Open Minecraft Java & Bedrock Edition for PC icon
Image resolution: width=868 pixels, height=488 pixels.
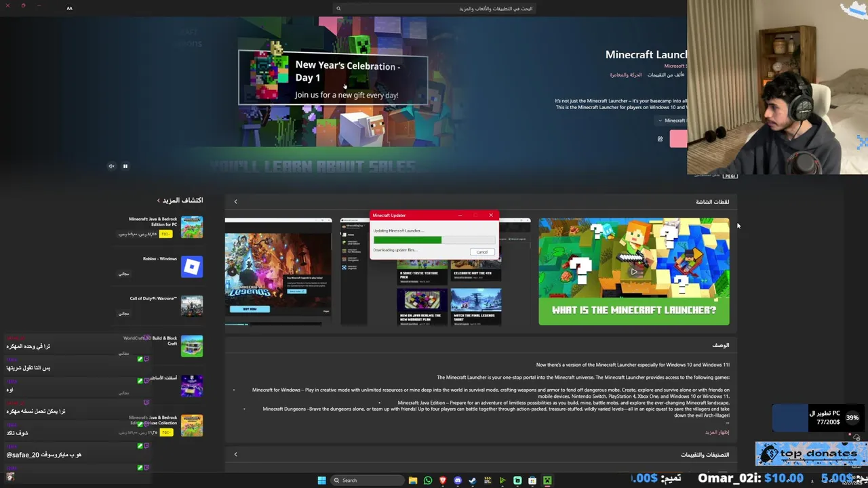point(192,227)
